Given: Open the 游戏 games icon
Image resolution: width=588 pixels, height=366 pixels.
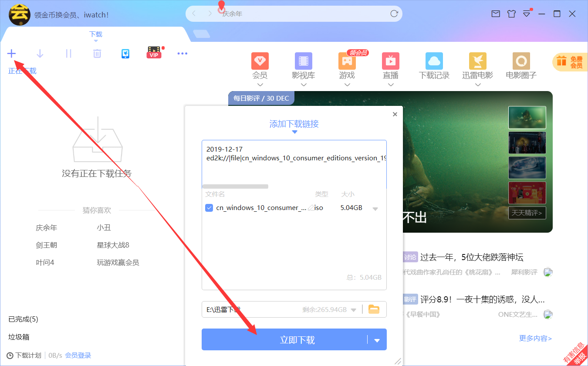Looking at the screenshot, I should pyautogui.click(x=347, y=61).
